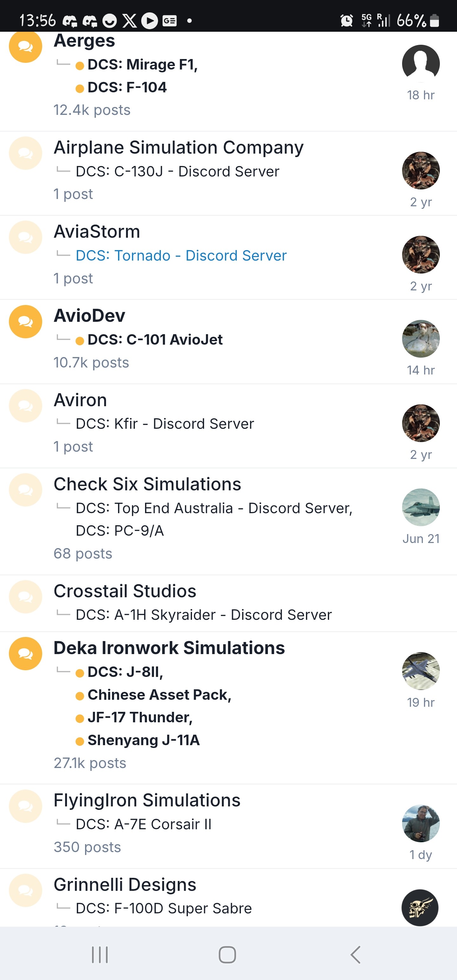Open DCS: F-104 subforum

coord(127,88)
